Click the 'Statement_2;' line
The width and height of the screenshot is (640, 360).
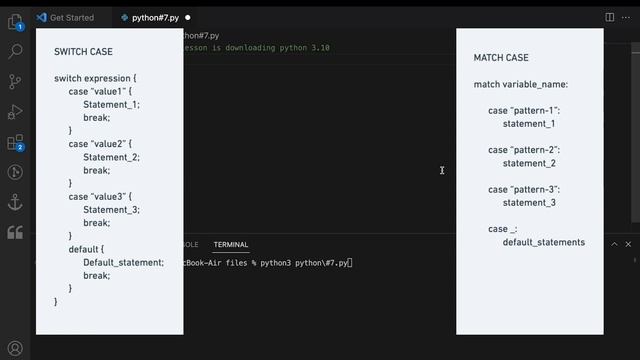pyautogui.click(x=111, y=157)
